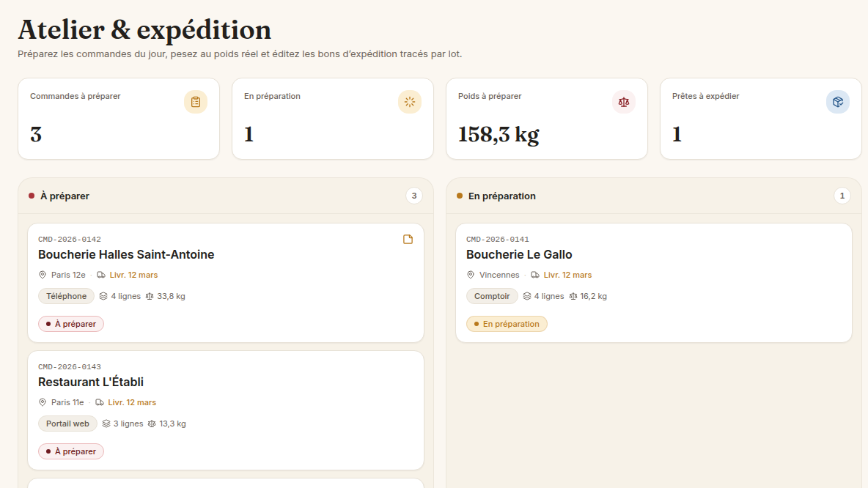Image resolution: width=868 pixels, height=488 pixels.
Task: Click the Comptoir channel tag
Action: [x=492, y=296]
